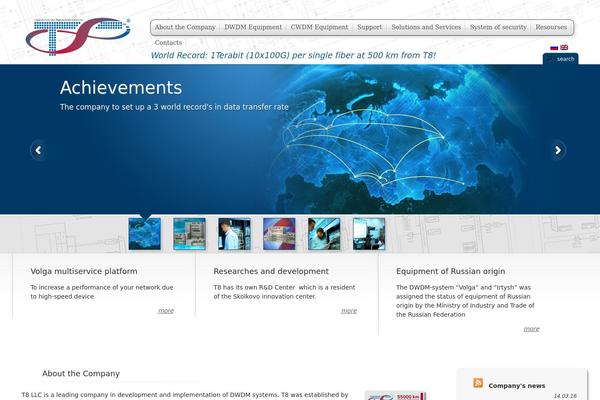Select the fifth thumbnail with two engineers
600x400 pixels.
click(324, 234)
